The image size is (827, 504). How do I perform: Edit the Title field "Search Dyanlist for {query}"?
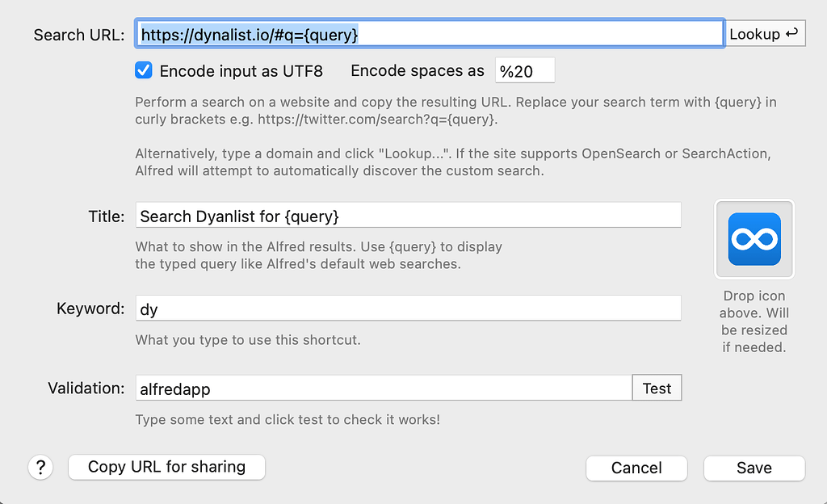[x=408, y=215]
